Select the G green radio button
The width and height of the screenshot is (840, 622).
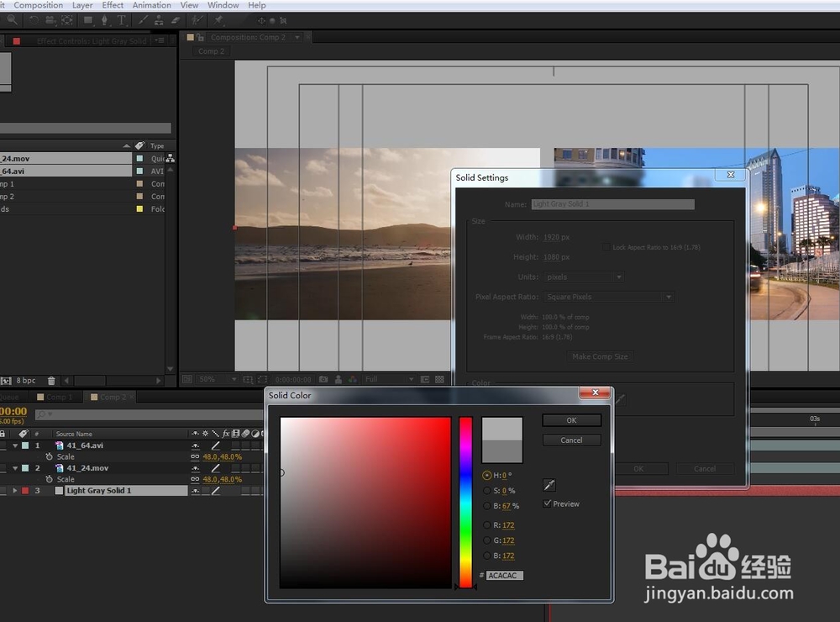487,540
